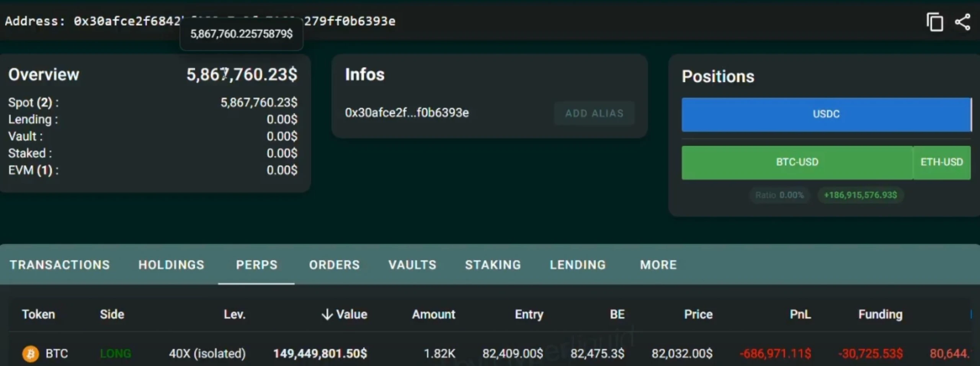Click the Add Alias button

pos(594,113)
